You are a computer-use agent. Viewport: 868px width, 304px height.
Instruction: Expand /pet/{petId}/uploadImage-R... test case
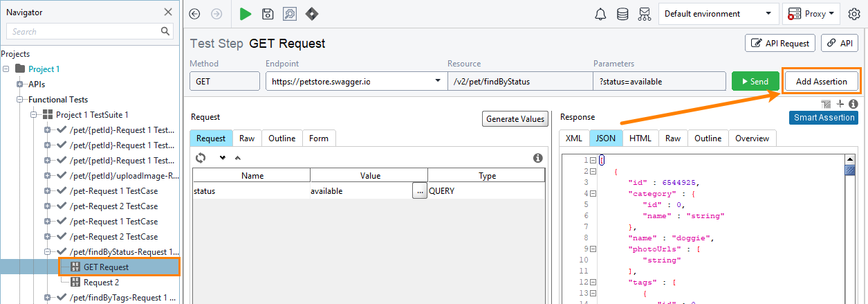[x=48, y=176]
